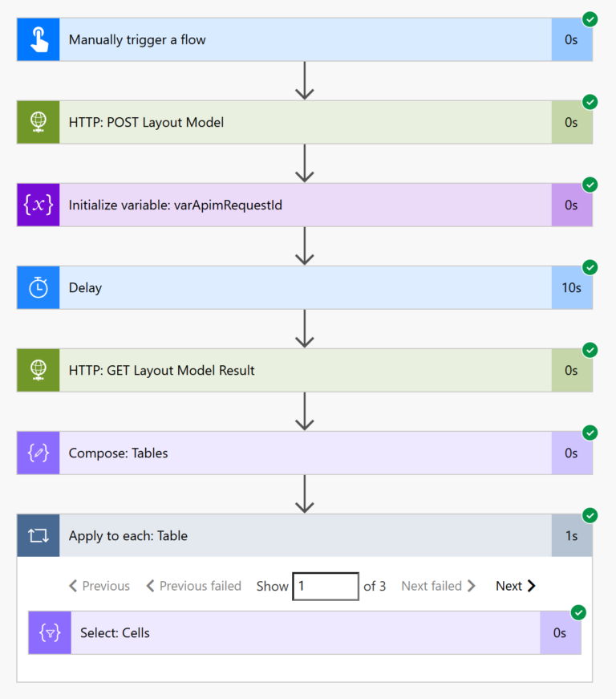Click the manual trigger hand icon
This screenshot has width=616, height=699.
tap(38, 39)
